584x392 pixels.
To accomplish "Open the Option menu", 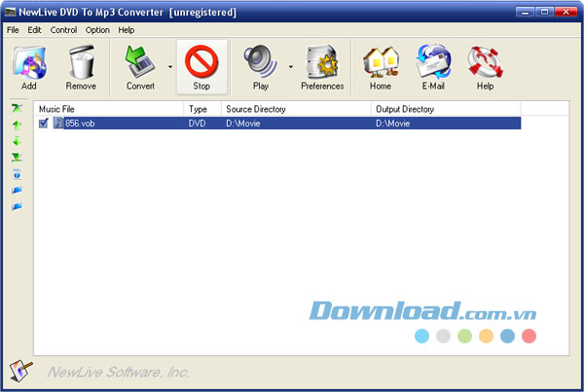I will pos(97,30).
